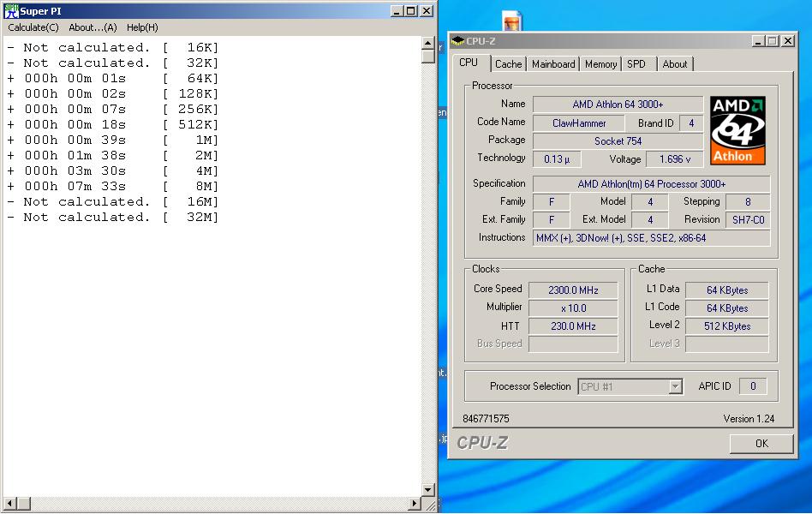Image resolution: width=812 pixels, height=514 pixels.
Task: Click the Stepping value 8
Action: (x=748, y=201)
